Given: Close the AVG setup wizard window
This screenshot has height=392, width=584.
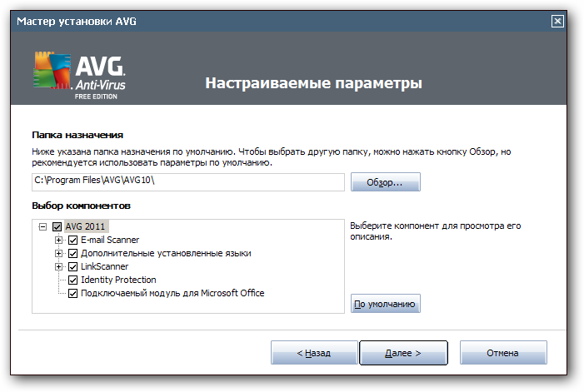Looking at the screenshot, I should (557, 21).
